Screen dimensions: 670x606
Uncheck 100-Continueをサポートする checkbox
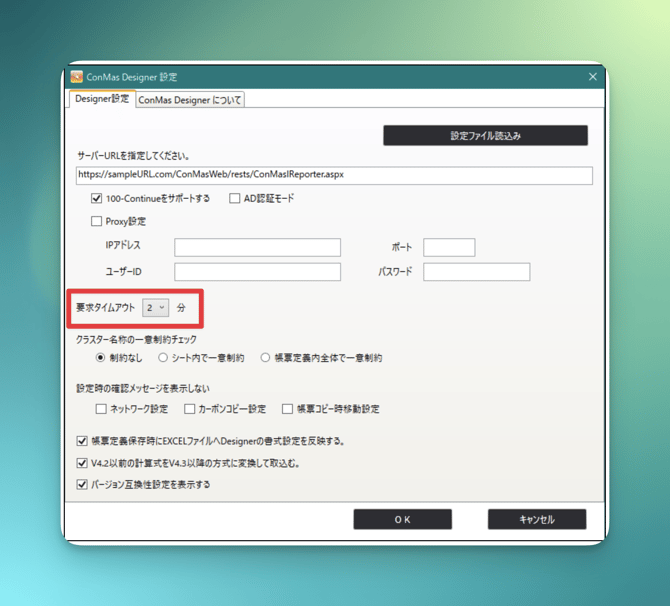pos(97,199)
